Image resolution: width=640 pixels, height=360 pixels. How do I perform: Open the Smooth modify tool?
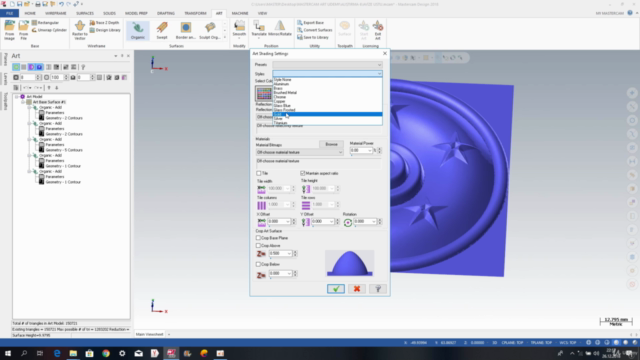[x=239, y=29]
